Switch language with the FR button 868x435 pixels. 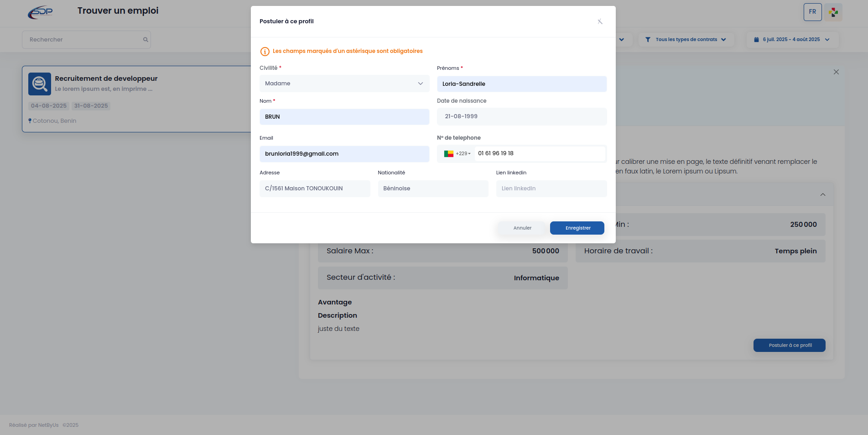[812, 12]
